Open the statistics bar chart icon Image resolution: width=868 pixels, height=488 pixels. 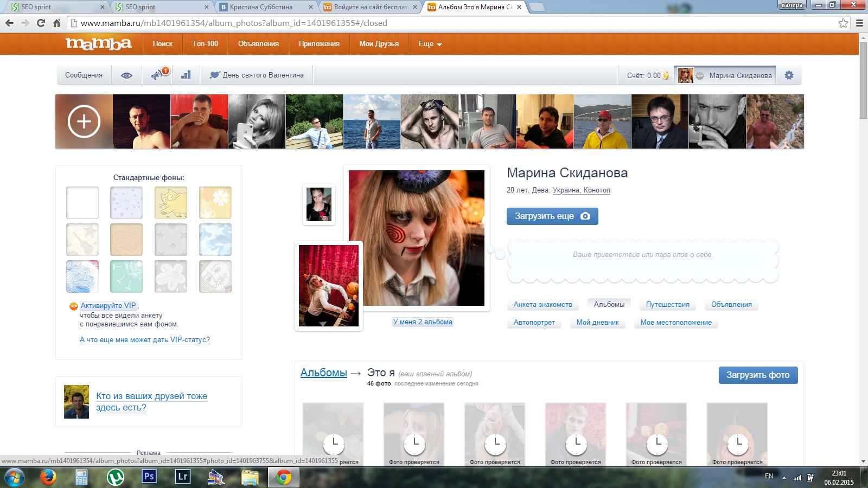click(x=186, y=75)
